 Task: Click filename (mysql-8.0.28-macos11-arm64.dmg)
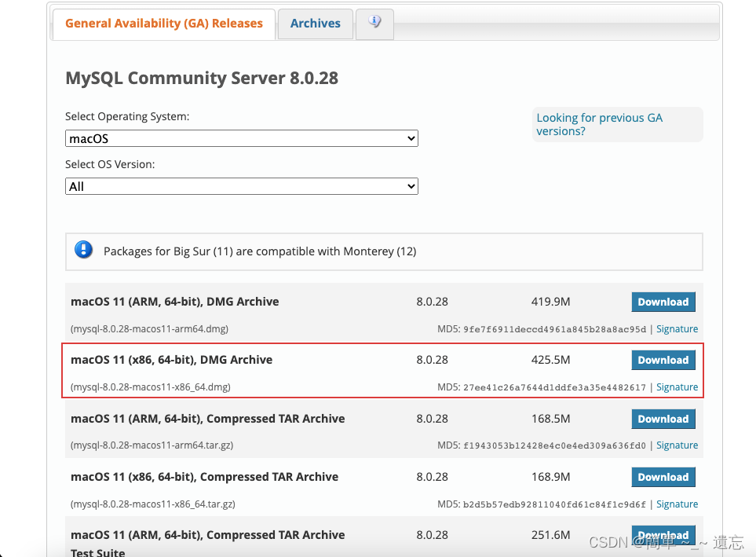[149, 328]
